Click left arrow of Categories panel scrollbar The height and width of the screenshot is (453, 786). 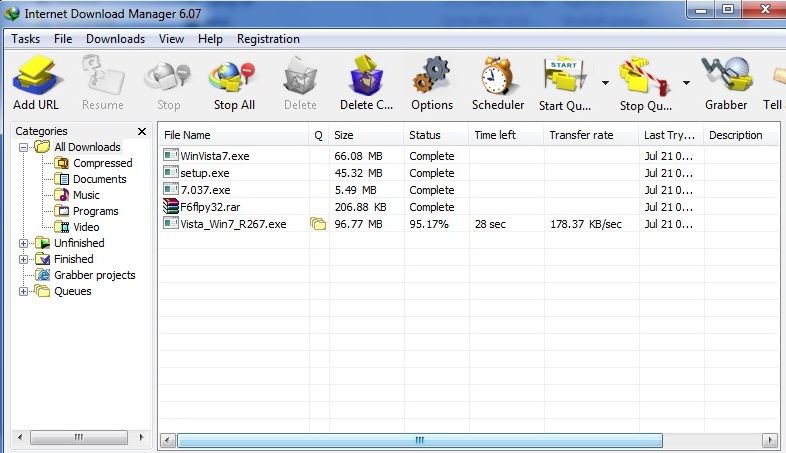20,437
